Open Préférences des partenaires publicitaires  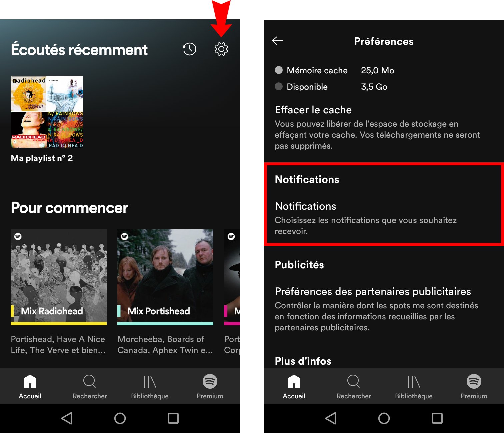[372, 291]
